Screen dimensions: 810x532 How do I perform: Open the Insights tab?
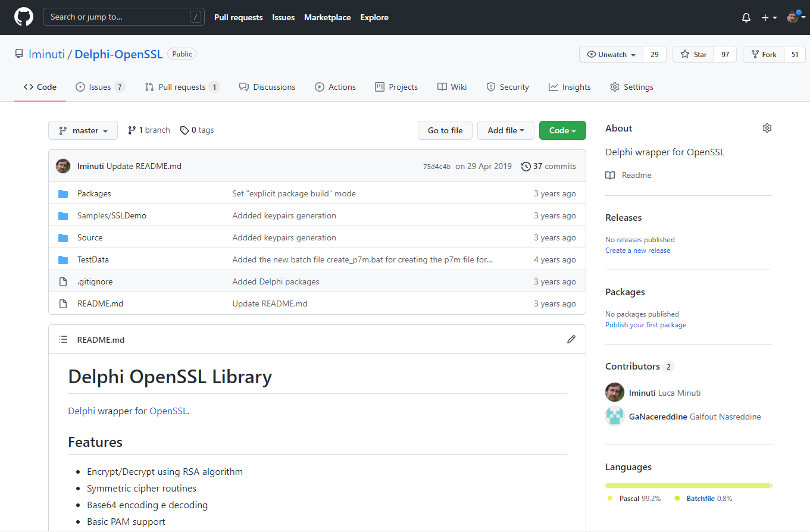[570, 87]
